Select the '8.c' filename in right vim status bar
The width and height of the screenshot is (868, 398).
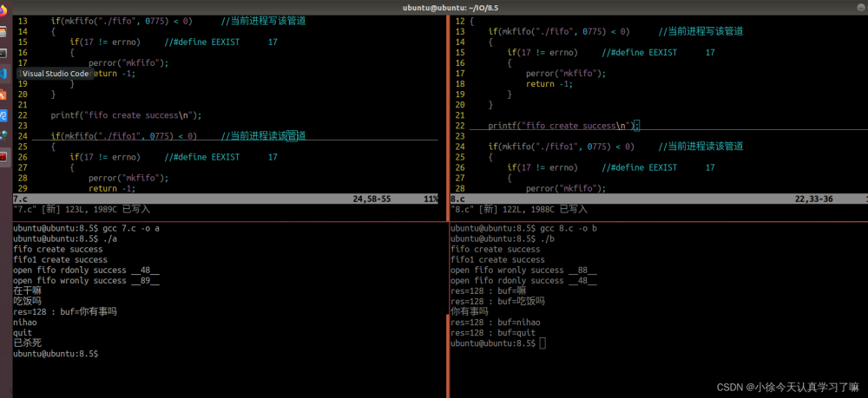[x=457, y=199]
